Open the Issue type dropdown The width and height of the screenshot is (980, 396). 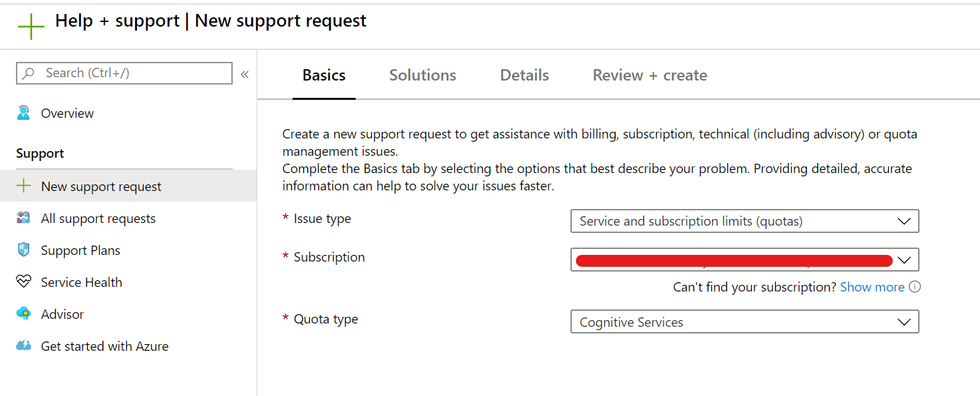(x=745, y=221)
